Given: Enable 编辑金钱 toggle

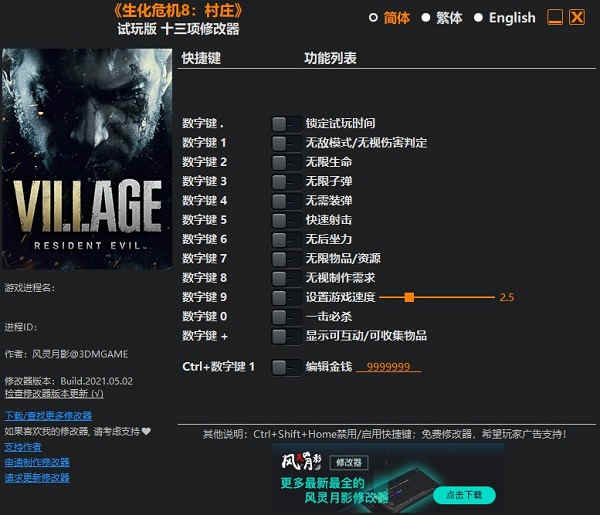Looking at the screenshot, I should 286,367.
